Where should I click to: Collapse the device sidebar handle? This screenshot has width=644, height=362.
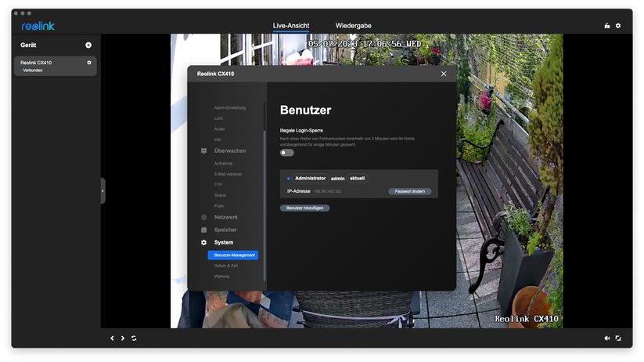[103, 191]
